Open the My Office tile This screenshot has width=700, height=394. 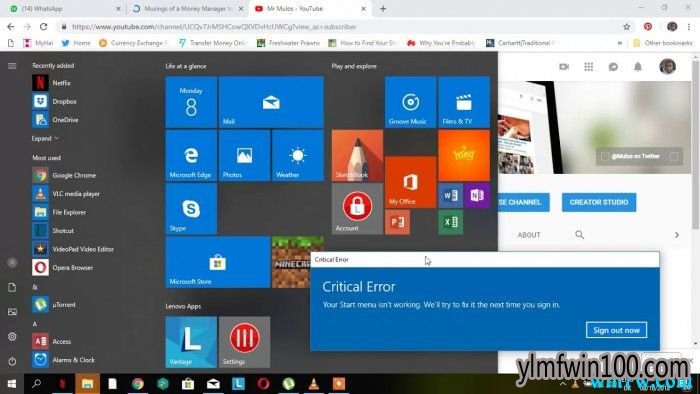[410, 182]
